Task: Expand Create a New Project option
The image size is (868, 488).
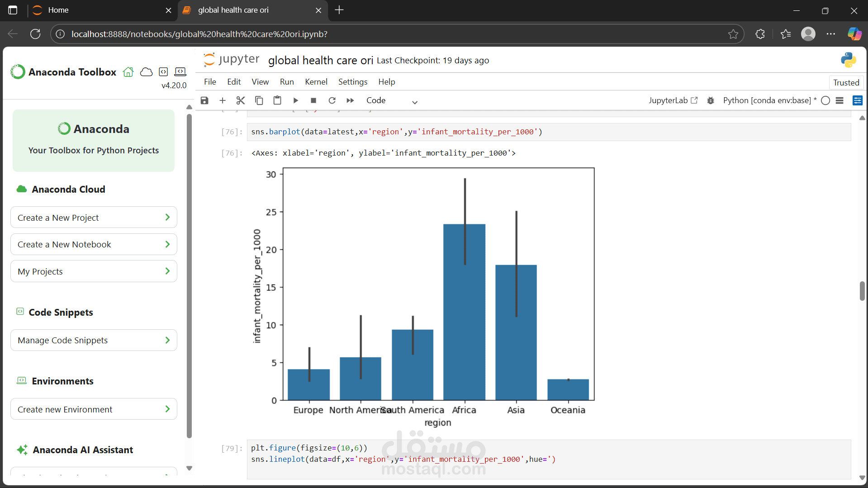Action: (x=94, y=218)
